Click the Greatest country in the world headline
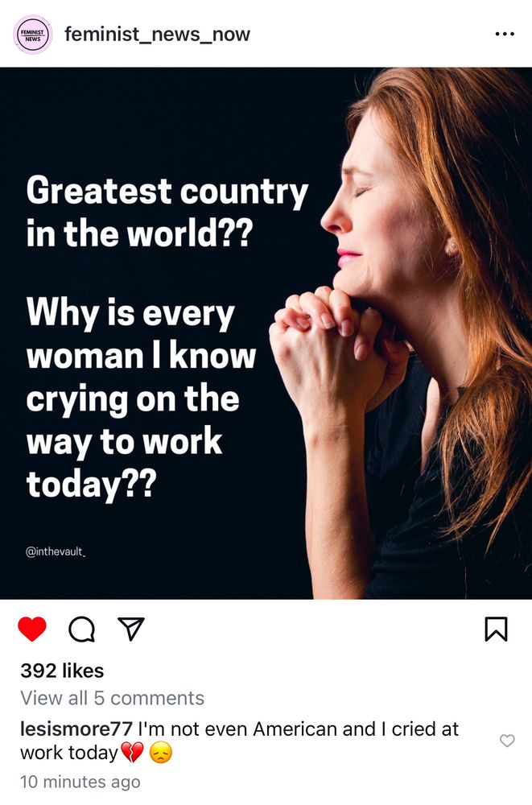Screen dimensions: 532x805 167,212
